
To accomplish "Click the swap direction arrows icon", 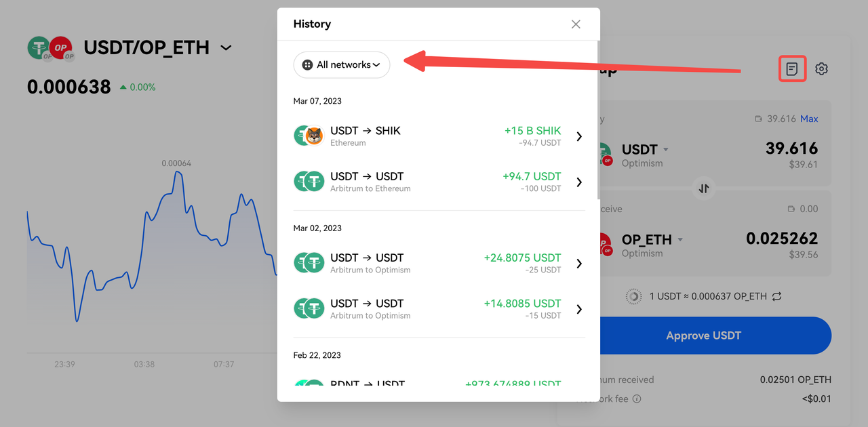I will pos(704,188).
